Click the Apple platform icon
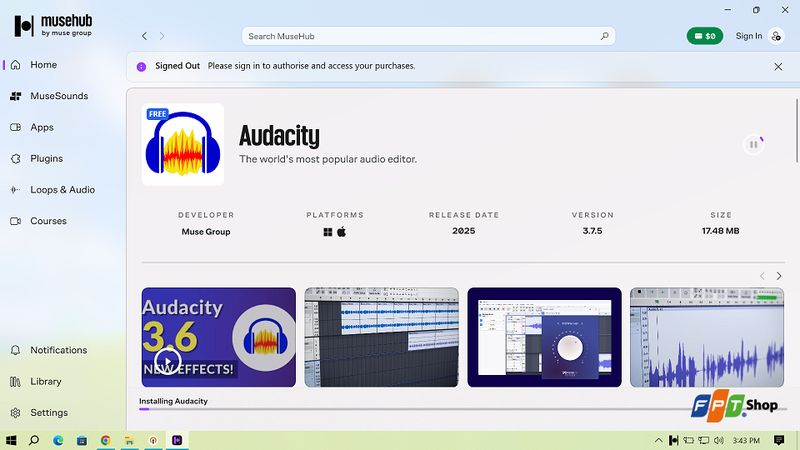The image size is (800, 450). pyautogui.click(x=341, y=232)
